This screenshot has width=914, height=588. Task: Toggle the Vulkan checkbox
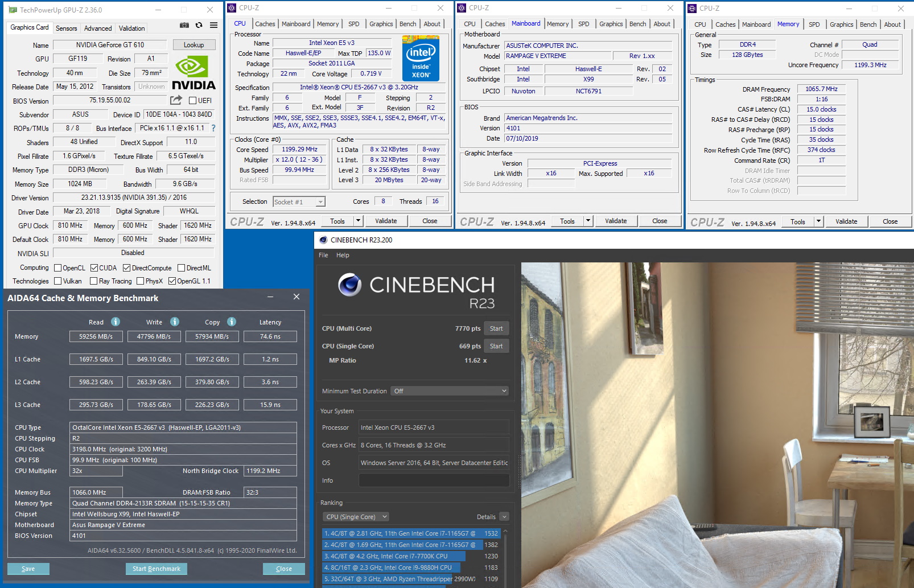tap(57, 281)
